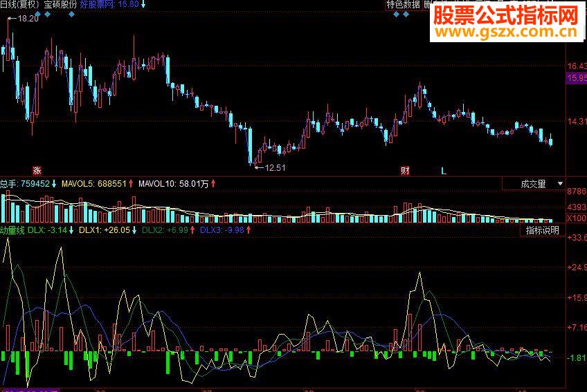Screen dimensions: 587x392
Task: Click the X100 volume scale label
Action: pyautogui.click(x=577, y=218)
